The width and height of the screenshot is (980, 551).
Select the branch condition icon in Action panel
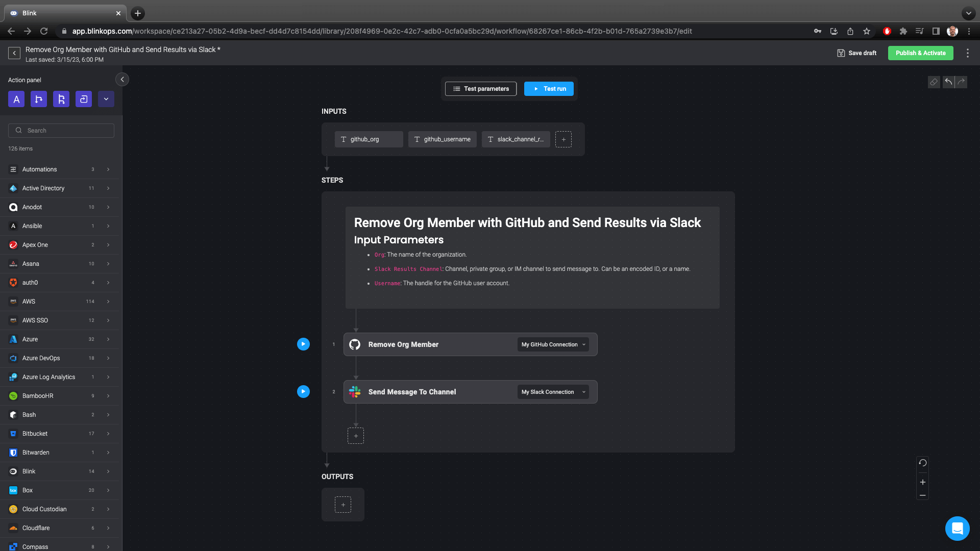click(x=39, y=99)
